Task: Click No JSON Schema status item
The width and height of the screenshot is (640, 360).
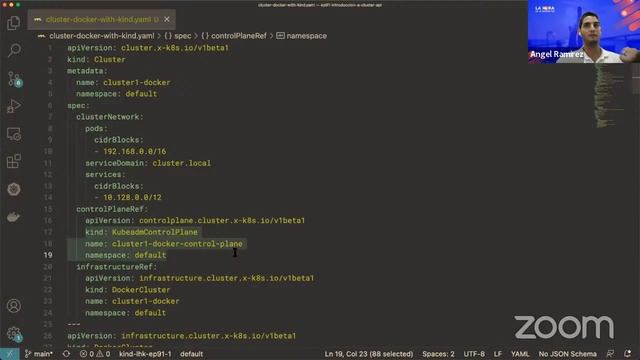Action: coord(567,354)
